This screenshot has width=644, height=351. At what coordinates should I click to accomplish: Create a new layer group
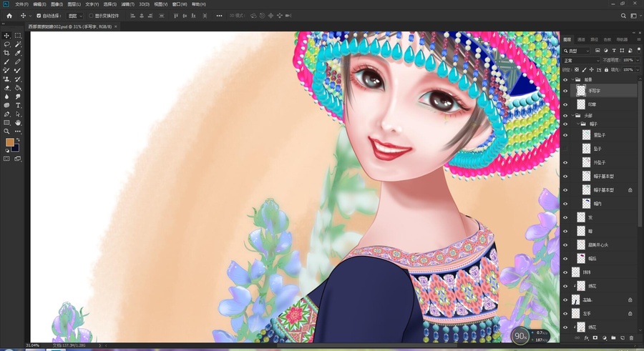pyautogui.click(x=614, y=338)
